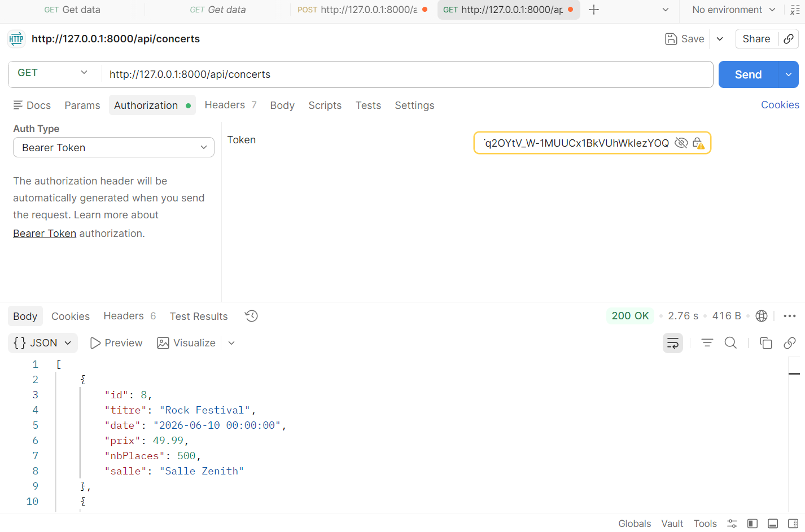Image resolution: width=805 pixels, height=532 pixels.
Task: Open the response history clock icon
Action: pyautogui.click(x=251, y=316)
